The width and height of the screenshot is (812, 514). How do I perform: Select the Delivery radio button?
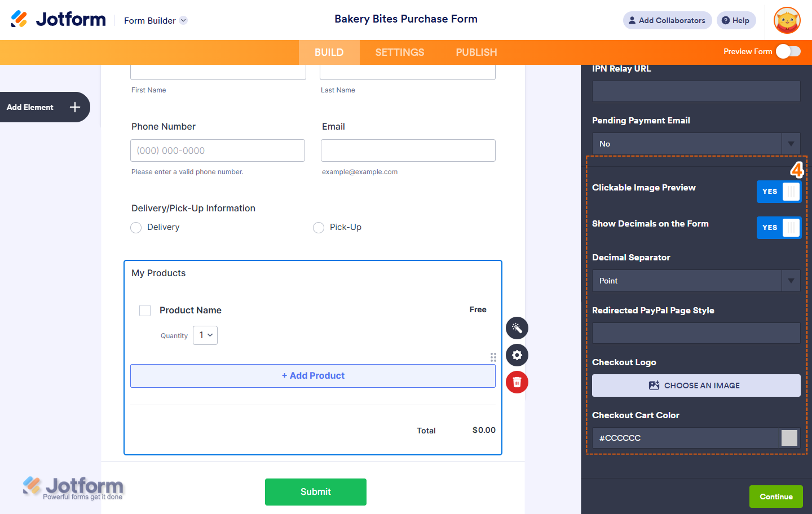click(136, 227)
